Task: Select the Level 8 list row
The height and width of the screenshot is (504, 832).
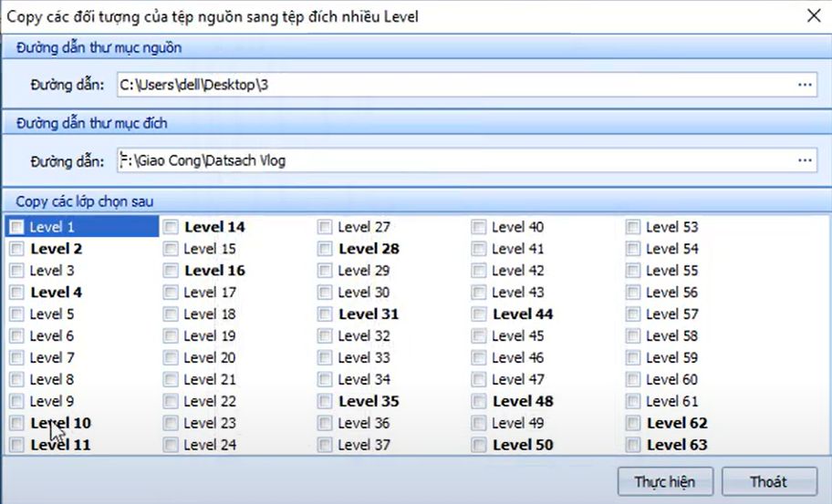Action: coord(82,379)
